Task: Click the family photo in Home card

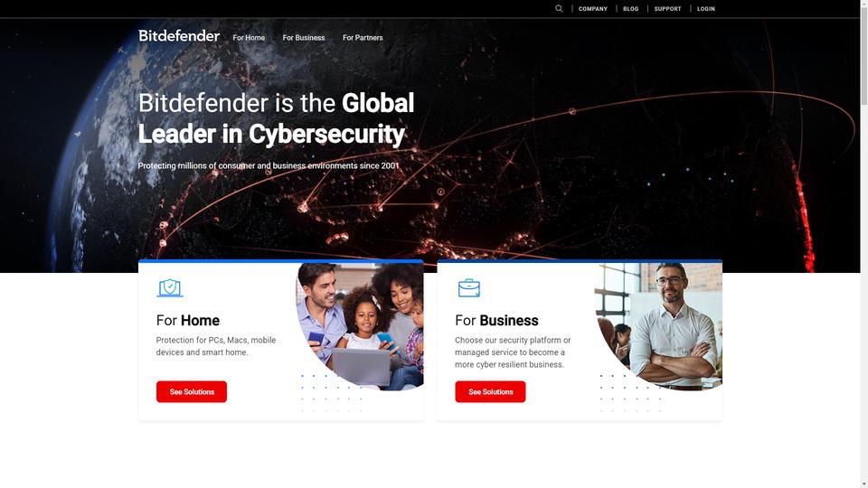Action: click(x=360, y=326)
